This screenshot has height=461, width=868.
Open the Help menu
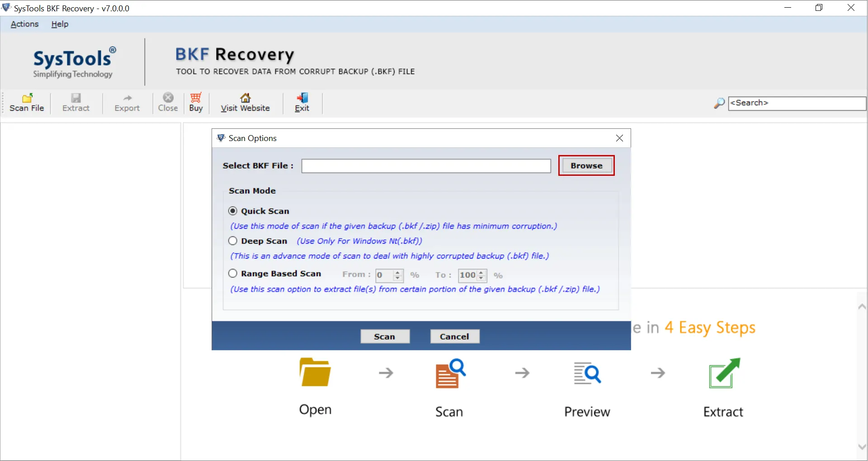click(x=60, y=24)
